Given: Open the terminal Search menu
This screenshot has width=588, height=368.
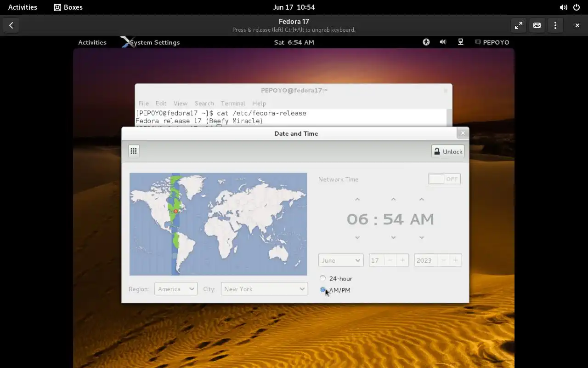Looking at the screenshot, I should tap(204, 103).
